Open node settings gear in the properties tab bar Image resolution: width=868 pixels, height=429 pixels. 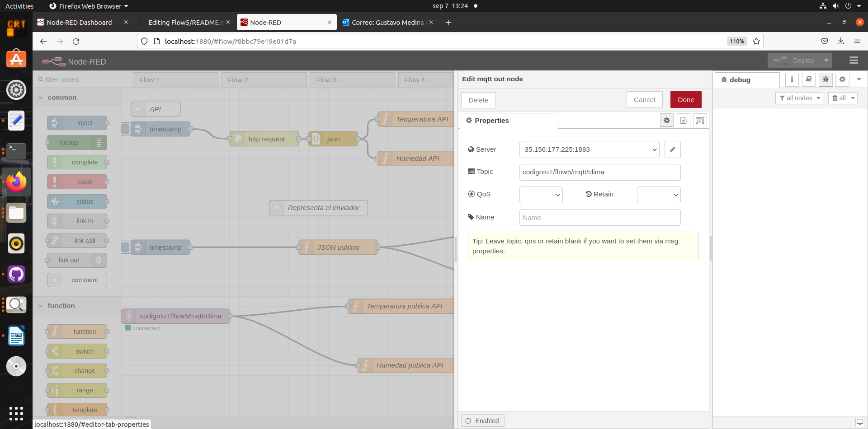[x=666, y=121]
